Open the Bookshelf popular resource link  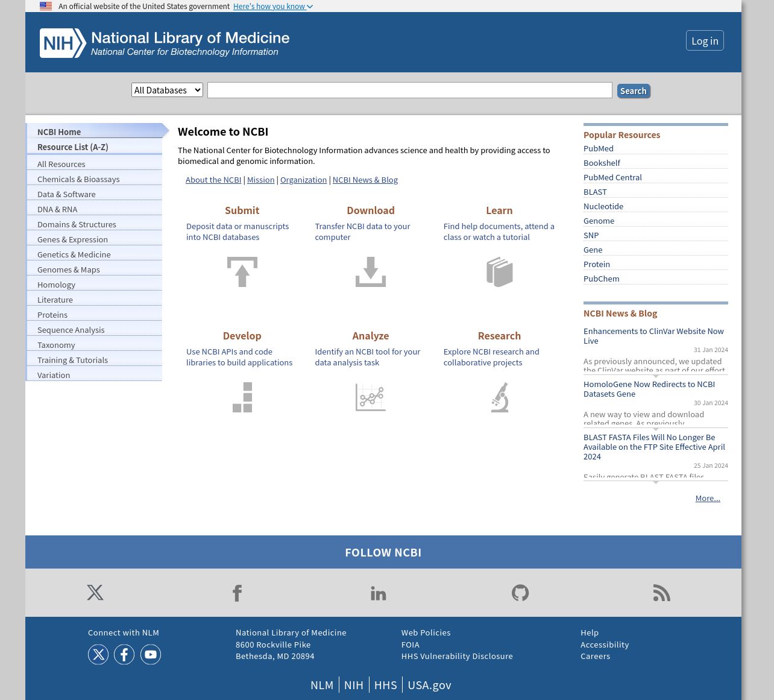tap(602, 163)
